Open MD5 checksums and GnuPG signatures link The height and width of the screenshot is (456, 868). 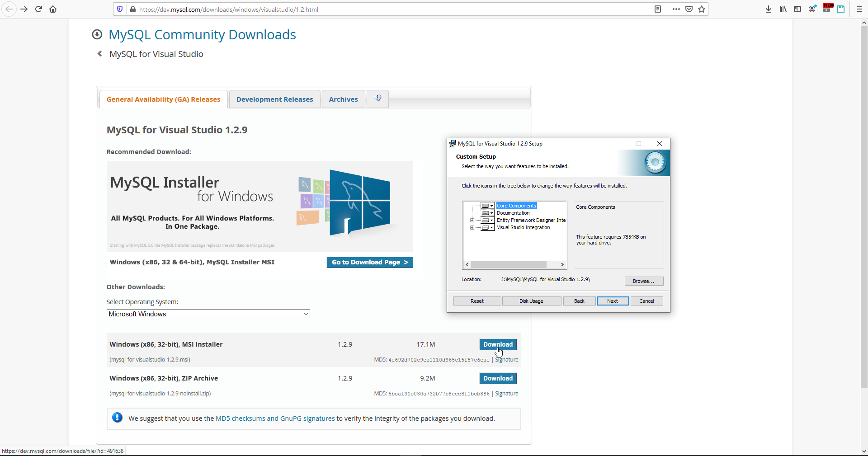[275, 418]
